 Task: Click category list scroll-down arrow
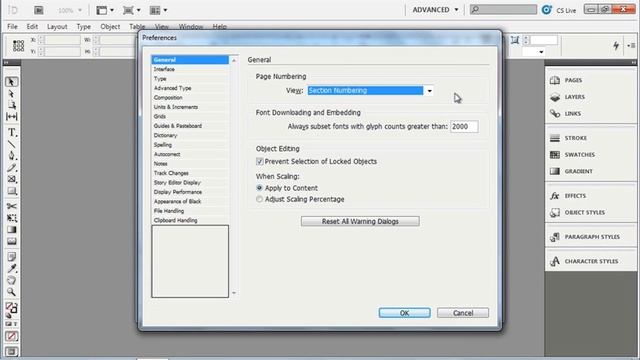(x=234, y=293)
